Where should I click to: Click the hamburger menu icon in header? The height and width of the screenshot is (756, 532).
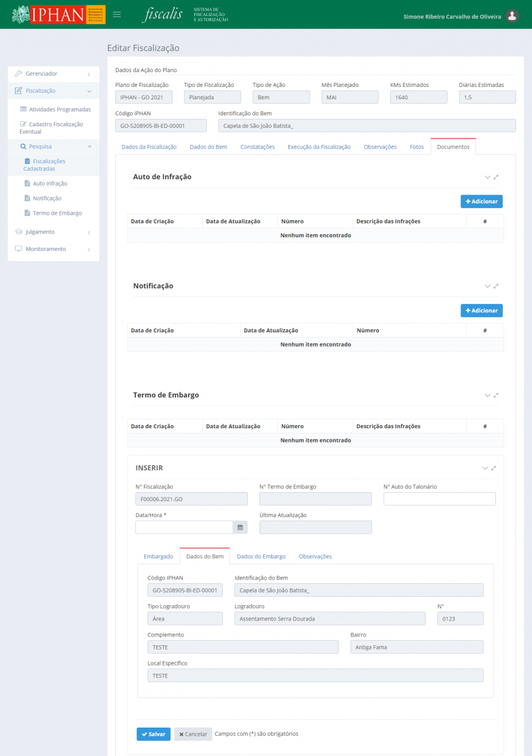coord(117,15)
